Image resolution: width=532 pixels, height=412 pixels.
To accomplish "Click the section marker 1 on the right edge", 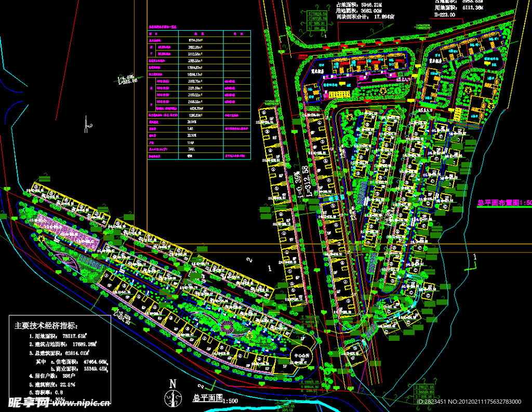I will 475,257.
